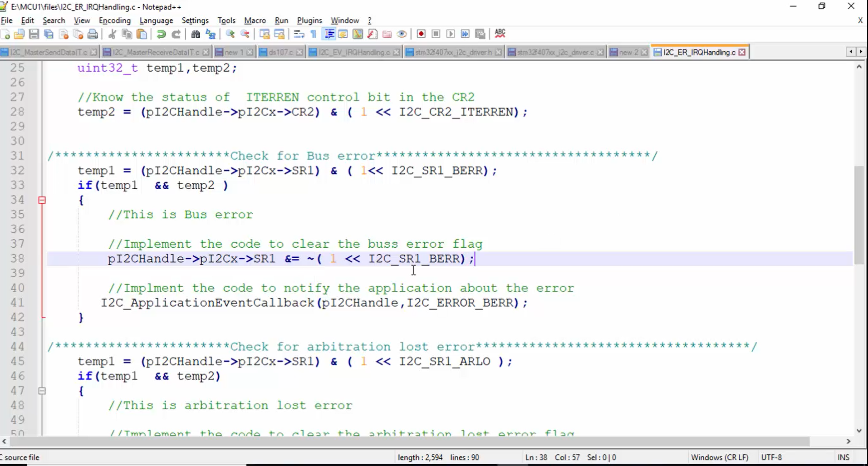
Task: Open the Edit menu
Action: pyautogui.click(x=27, y=20)
